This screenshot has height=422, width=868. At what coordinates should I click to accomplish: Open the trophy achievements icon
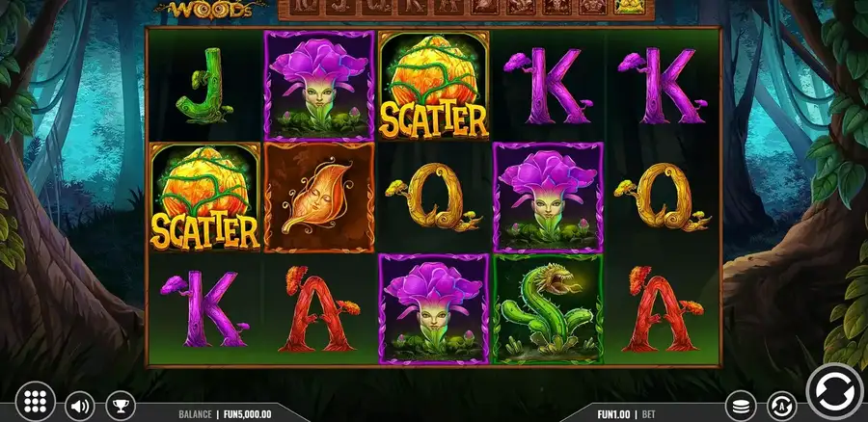click(121, 408)
